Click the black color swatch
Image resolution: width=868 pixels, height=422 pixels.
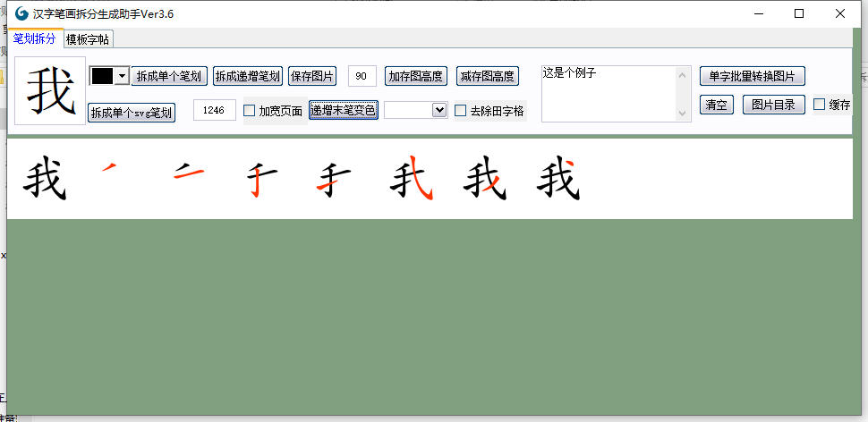[x=102, y=76]
